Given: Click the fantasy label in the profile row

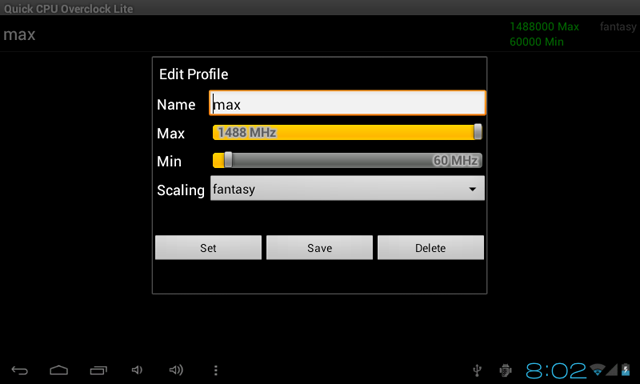Looking at the screenshot, I should (x=618, y=27).
